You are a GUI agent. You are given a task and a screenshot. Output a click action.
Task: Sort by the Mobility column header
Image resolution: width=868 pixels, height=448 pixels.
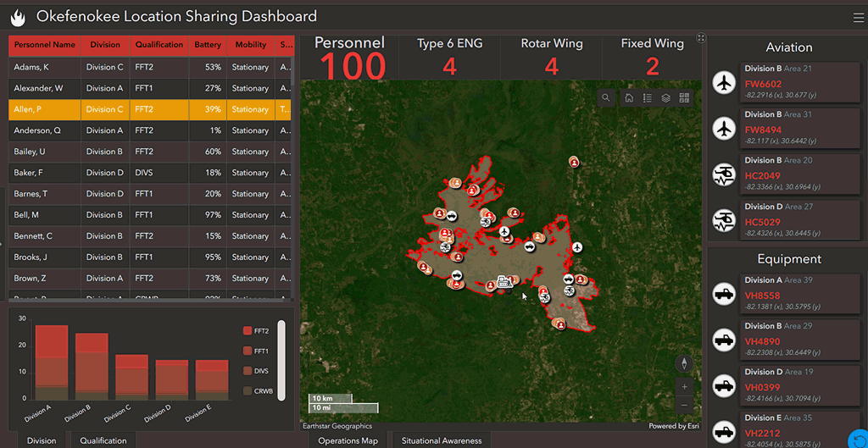pyautogui.click(x=250, y=45)
